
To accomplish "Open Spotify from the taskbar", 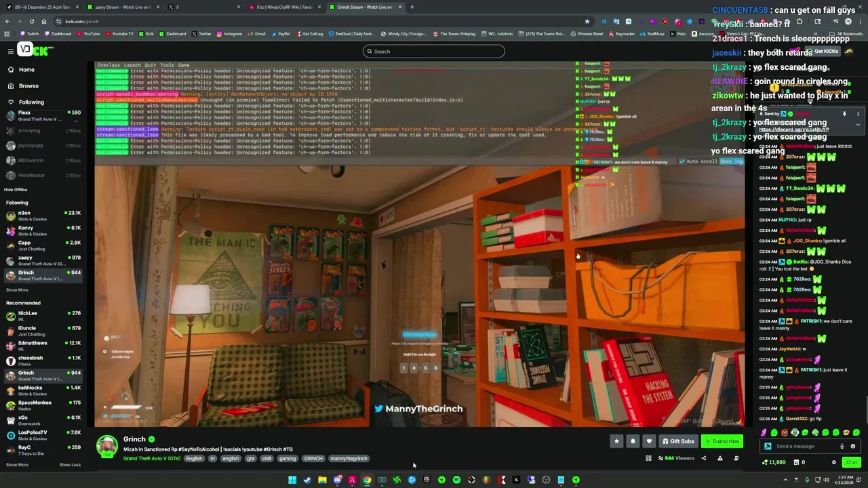I will (456, 480).
